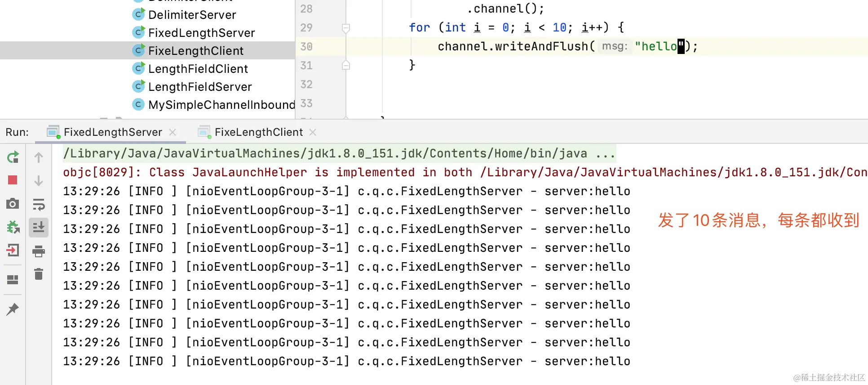The height and width of the screenshot is (385, 868).
Task: Rerun the FixedLengthServer run configuration
Action: [13, 157]
